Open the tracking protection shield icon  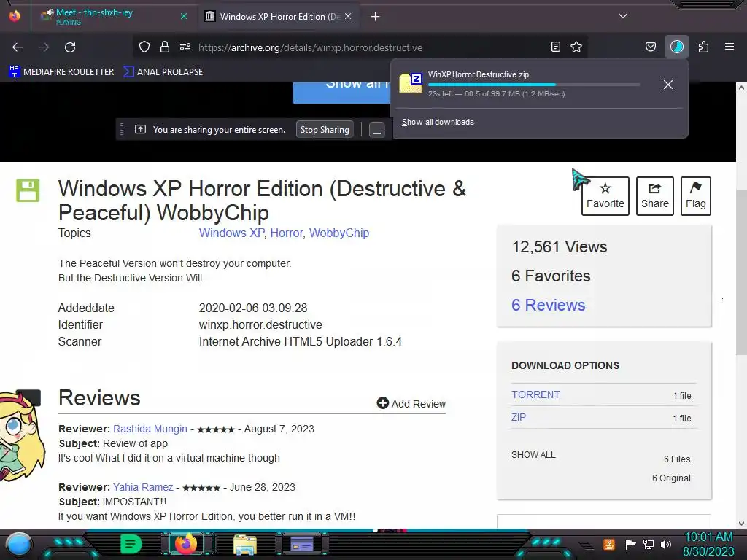click(x=144, y=47)
